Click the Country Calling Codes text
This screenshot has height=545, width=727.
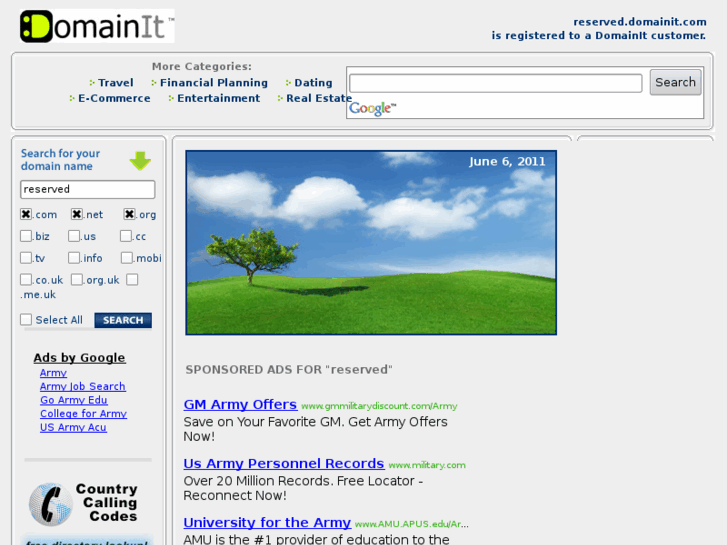pyautogui.click(x=108, y=502)
